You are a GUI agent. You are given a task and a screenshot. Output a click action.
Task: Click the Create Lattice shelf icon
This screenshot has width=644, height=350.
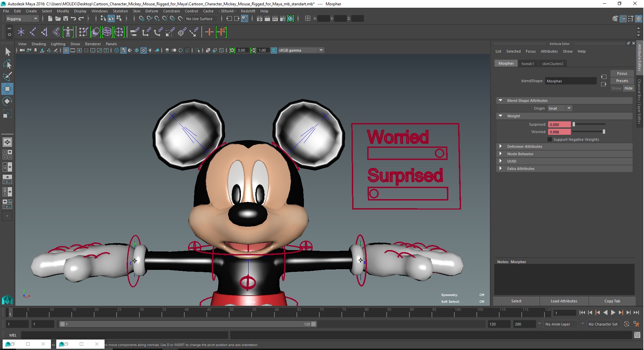pyautogui.click(x=107, y=32)
